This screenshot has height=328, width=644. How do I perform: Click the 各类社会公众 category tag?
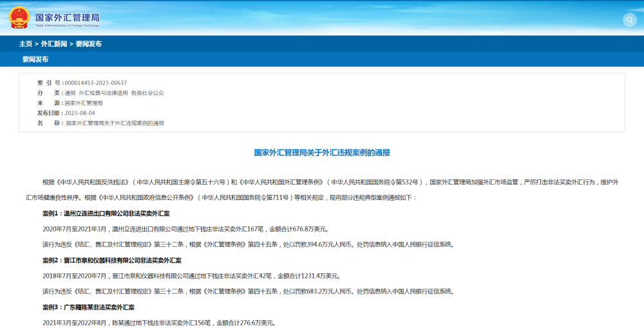click(147, 93)
